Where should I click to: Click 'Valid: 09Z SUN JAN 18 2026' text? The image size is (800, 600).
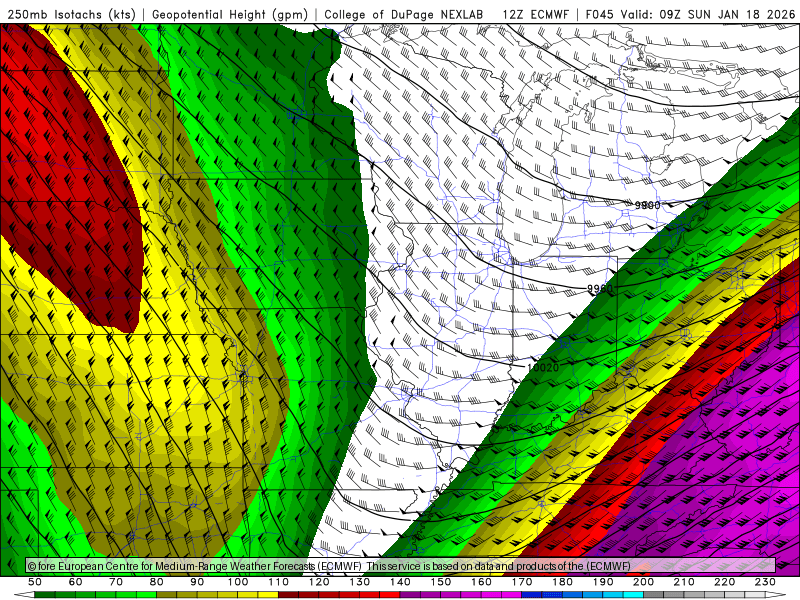(x=708, y=15)
